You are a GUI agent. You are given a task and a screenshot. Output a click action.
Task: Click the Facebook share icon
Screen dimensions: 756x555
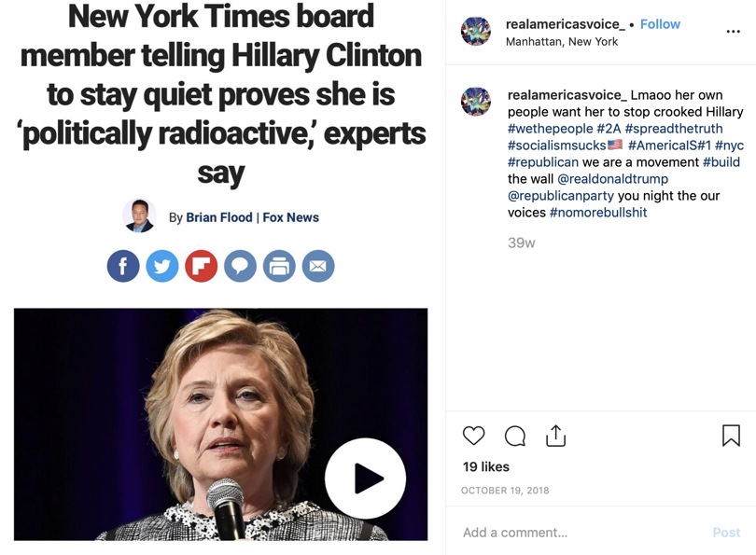click(x=123, y=266)
